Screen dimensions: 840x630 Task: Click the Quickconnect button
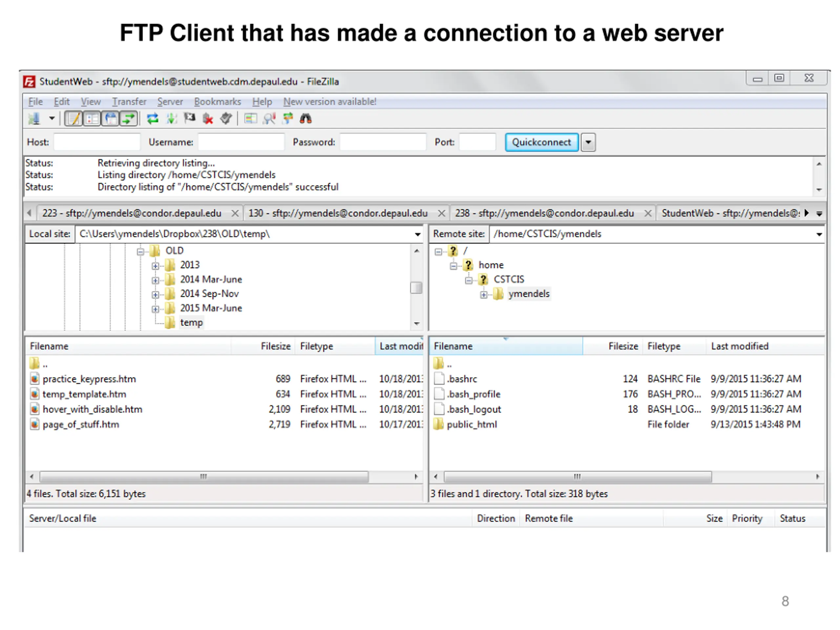(541, 142)
